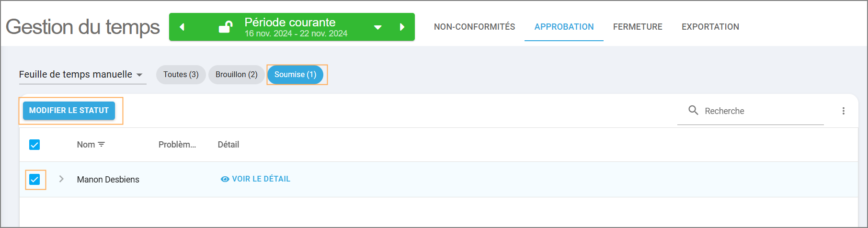This screenshot has width=868, height=228.
Task: Open the Exportation tab
Action: point(710,27)
